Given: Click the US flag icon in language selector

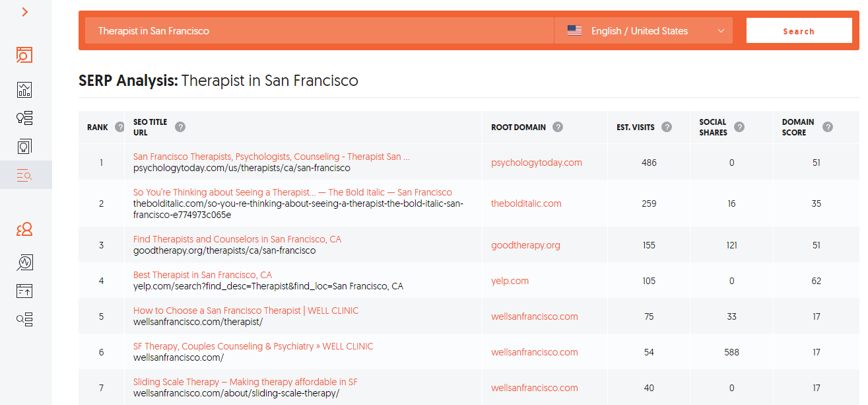Looking at the screenshot, I should 575,30.
